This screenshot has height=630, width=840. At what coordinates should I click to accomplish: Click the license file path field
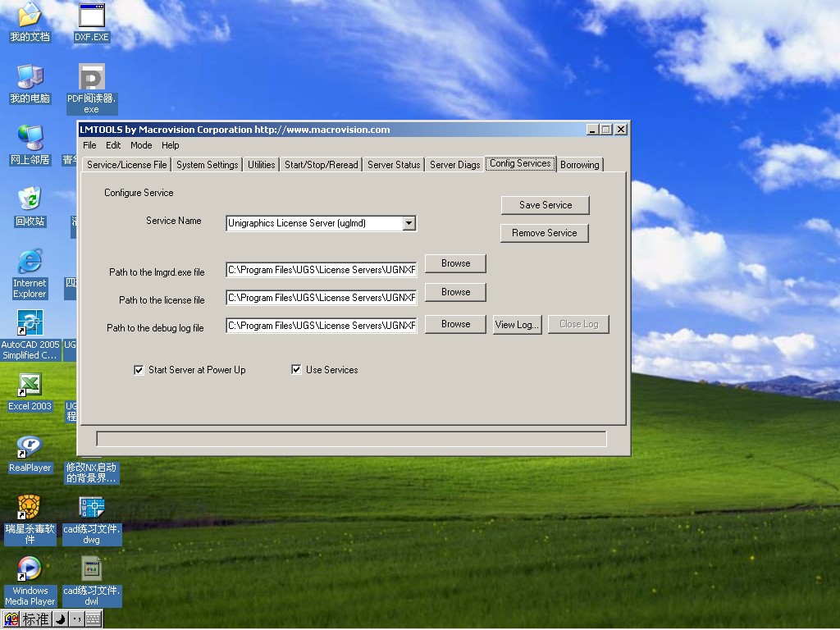pos(322,297)
